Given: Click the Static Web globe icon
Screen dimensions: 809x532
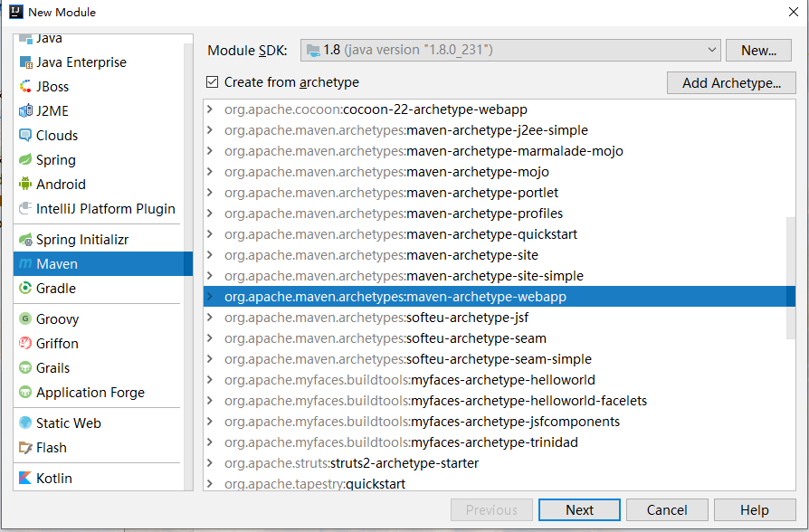Looking at the screenshot, I should pos(25,423).
